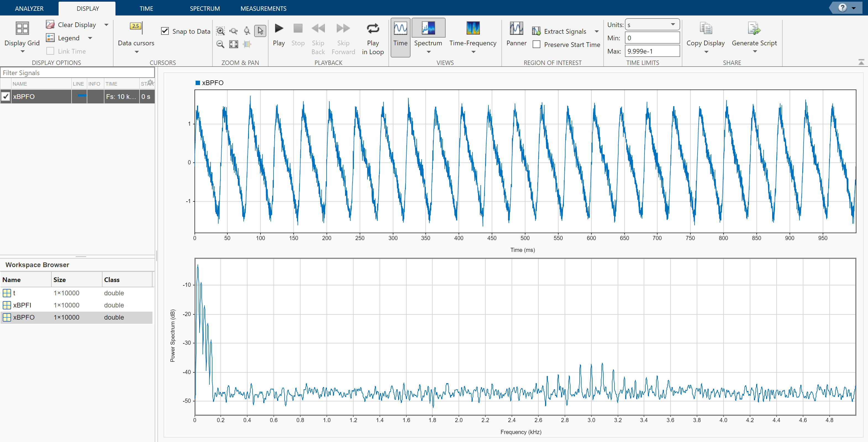Click the xBPFO blue line color swatch
868x442 pixels.
[82, 96]
